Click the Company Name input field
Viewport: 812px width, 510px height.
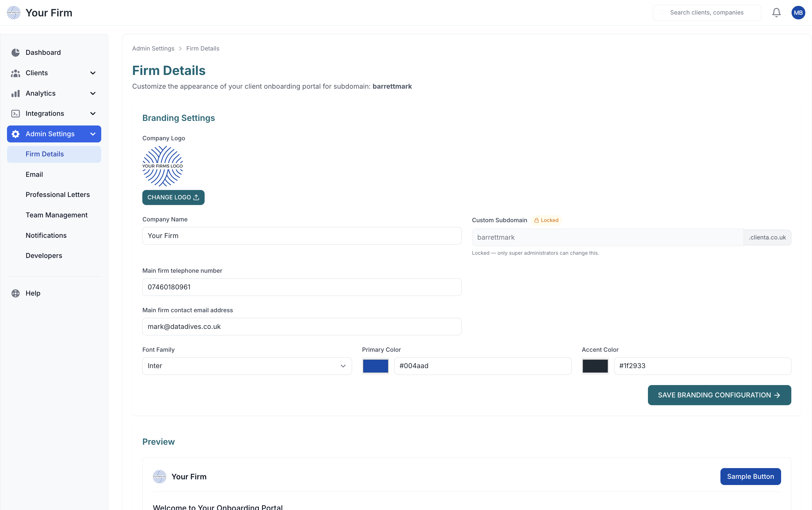pyautogui.click(x=302, y=236)
